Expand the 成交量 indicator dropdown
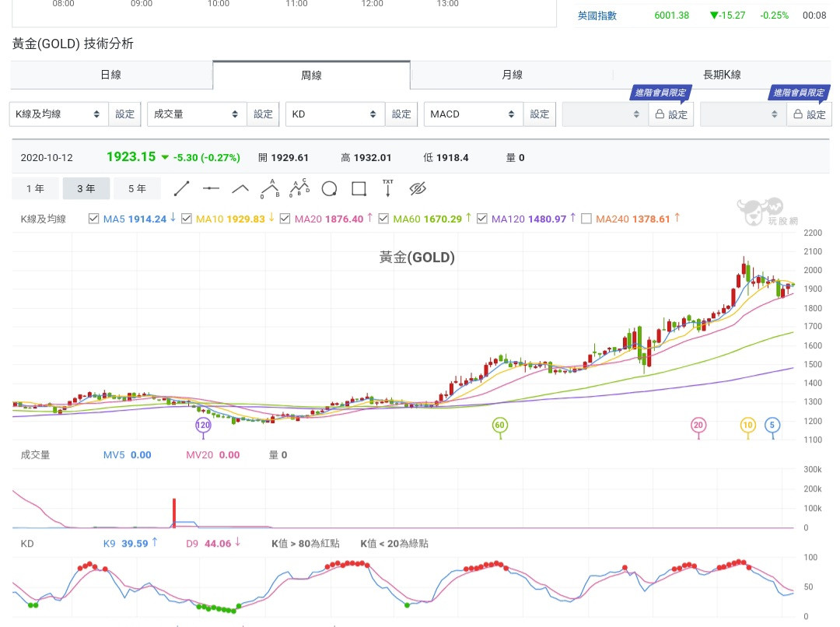840x627 pixels. [197, 114]
